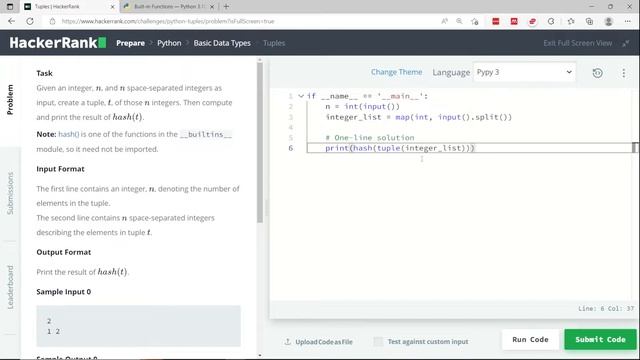Viewport: 640px width, 360px height.
Task: Click Exit Full Screen View
Action: [578, 43]
